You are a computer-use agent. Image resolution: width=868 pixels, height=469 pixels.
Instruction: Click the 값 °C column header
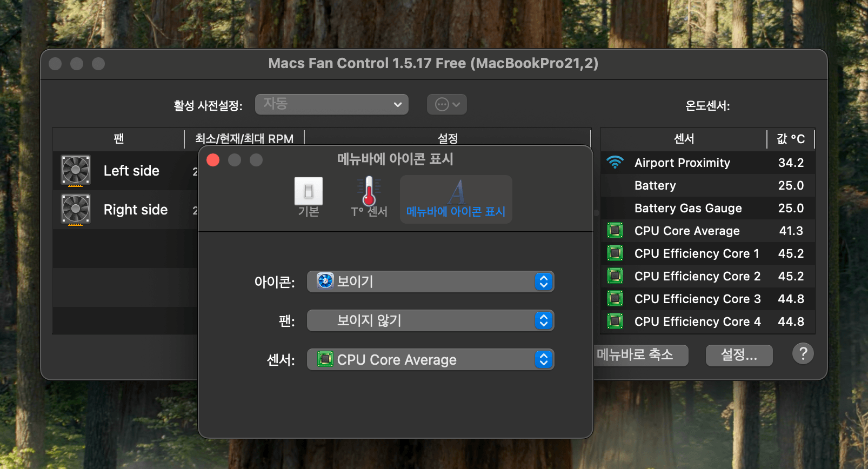791,139
